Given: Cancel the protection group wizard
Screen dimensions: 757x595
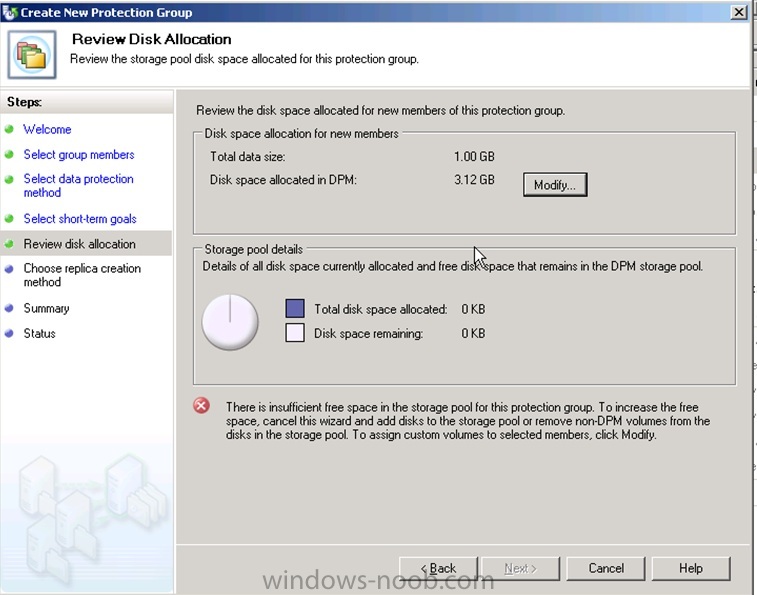Looking at the screenshot, I should (x=606, y=568).
